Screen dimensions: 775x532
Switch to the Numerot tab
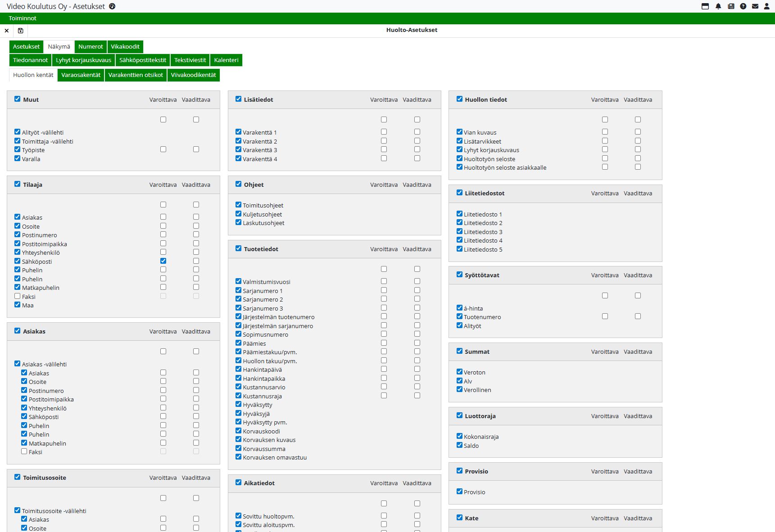[x=91, y=47]
